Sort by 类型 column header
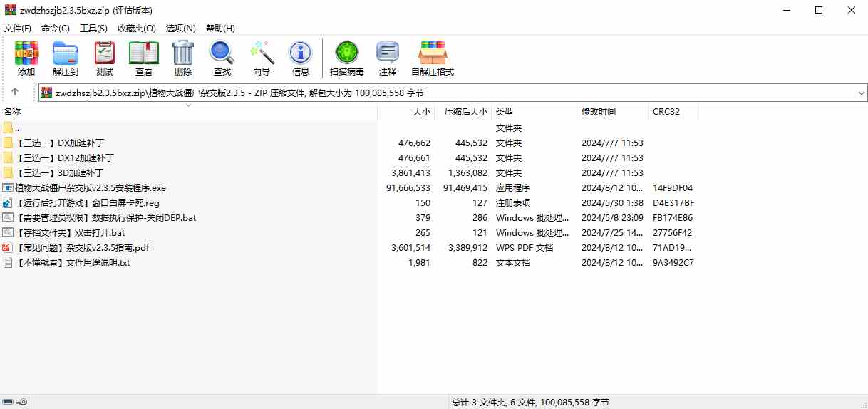 (x=534, y=112)
